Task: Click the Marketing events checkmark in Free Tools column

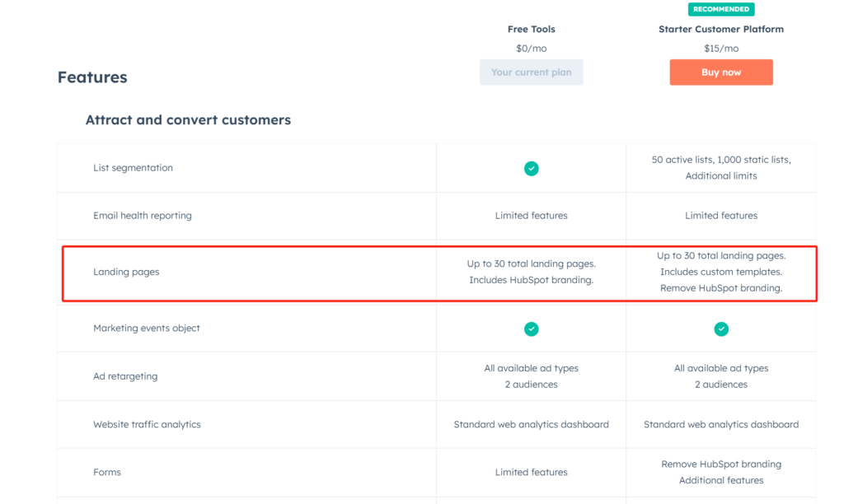Action: pyautogui.click(x=532, y=329)
